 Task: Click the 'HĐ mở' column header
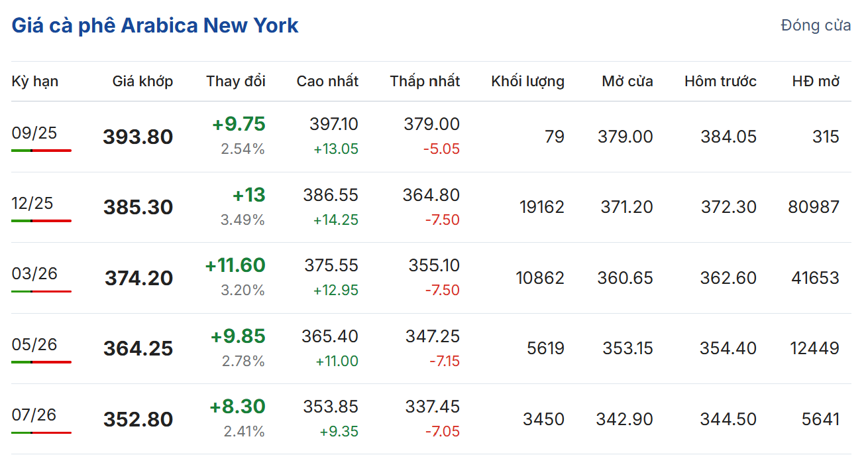tap(816, 82)
